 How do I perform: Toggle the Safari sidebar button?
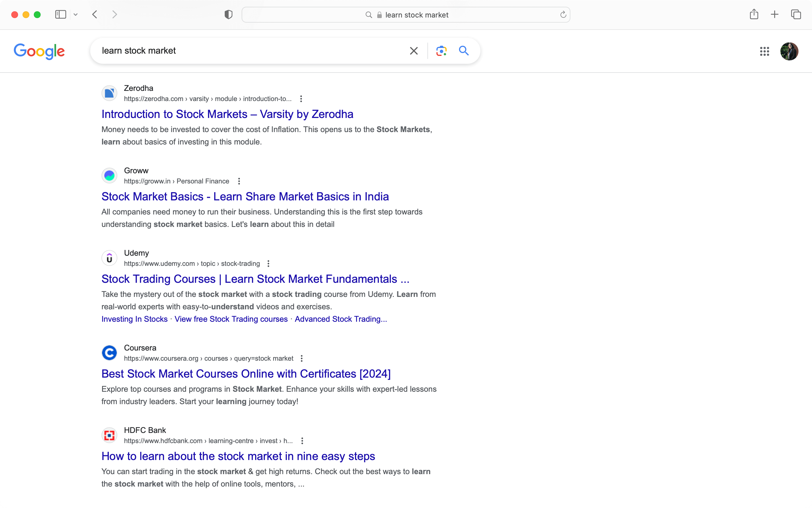(x=60, y=14)
